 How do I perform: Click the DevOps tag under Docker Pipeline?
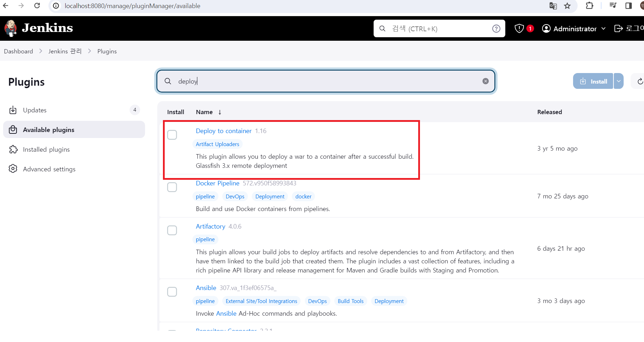(235, 197)
